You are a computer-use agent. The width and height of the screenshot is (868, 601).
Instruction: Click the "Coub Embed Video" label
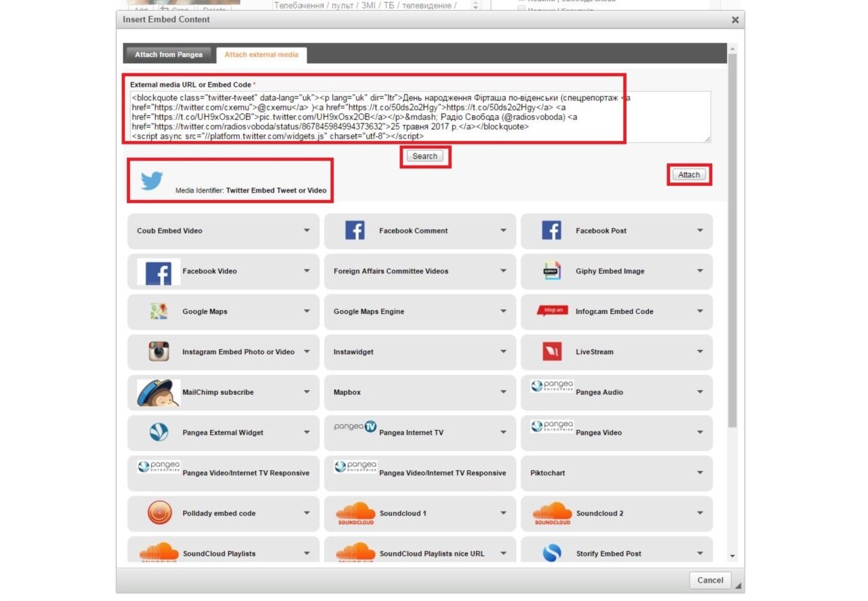point(170,231)
